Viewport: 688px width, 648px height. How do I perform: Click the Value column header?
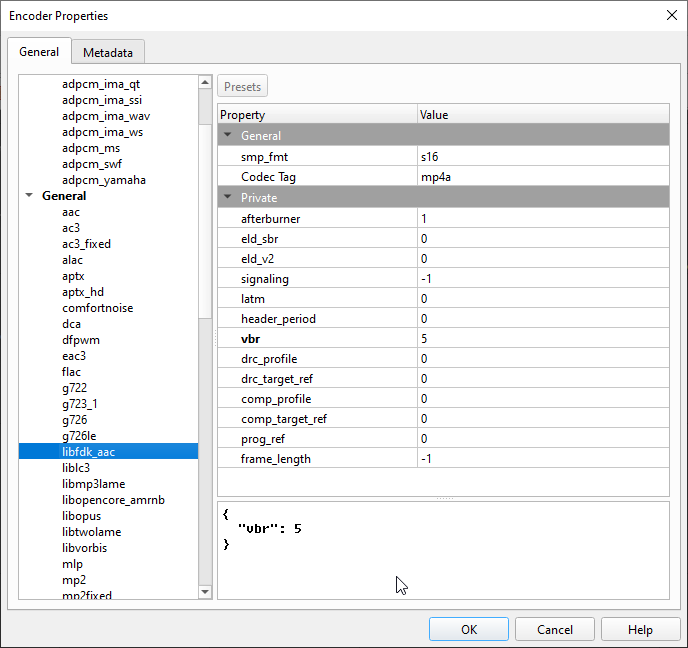tap(543, 115)
